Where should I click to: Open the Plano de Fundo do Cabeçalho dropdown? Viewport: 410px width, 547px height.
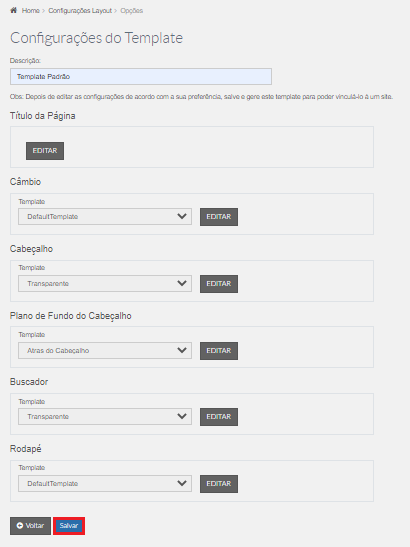coord(105,351)
